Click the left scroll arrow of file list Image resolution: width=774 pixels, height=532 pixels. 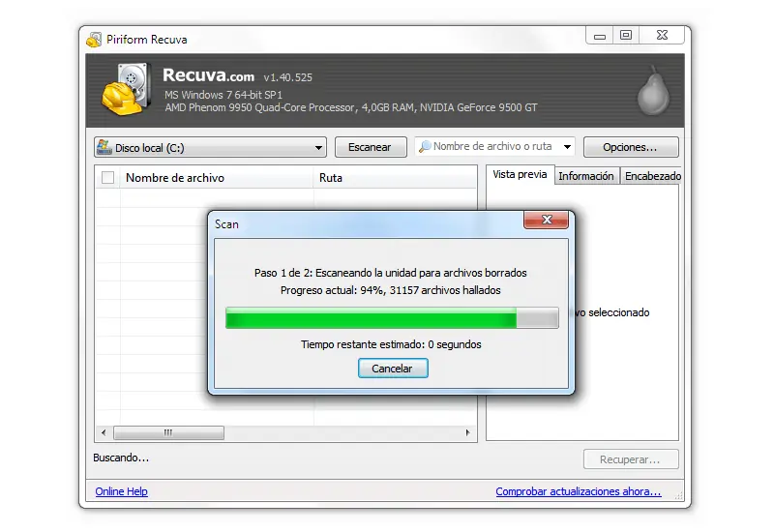pyautogui.click(x=104, y=432)
